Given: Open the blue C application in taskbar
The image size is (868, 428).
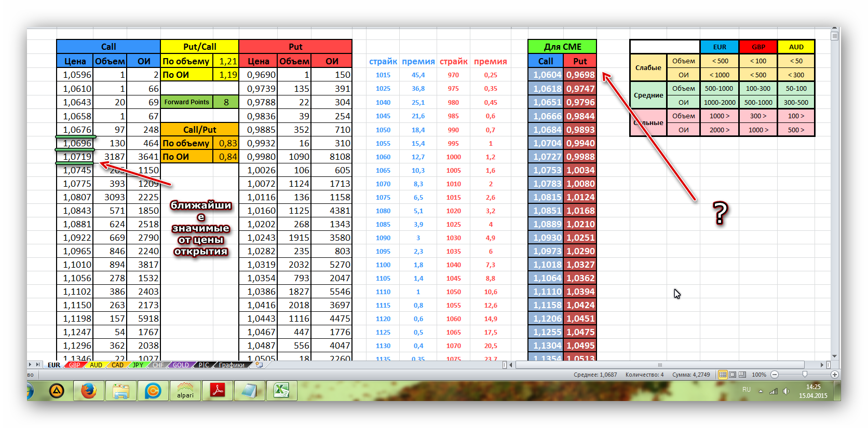Looking at the screenshot, I should [x=153, y=391].
